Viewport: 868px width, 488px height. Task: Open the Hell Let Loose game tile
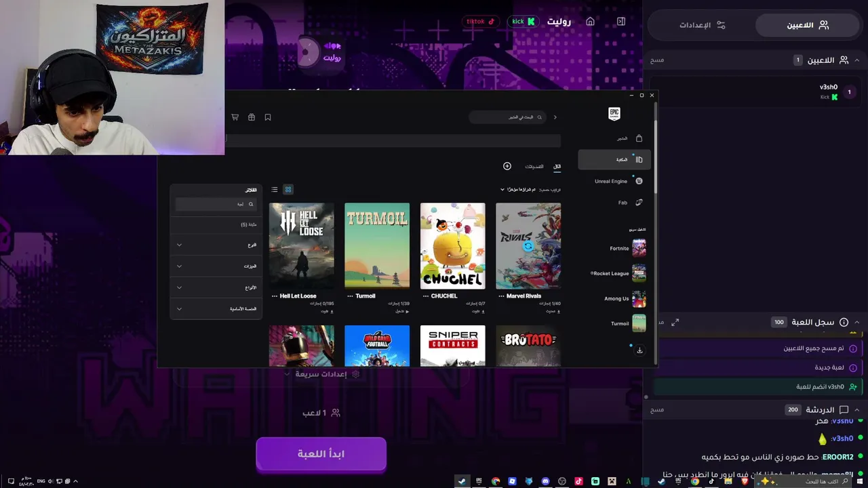coord(301,246)
